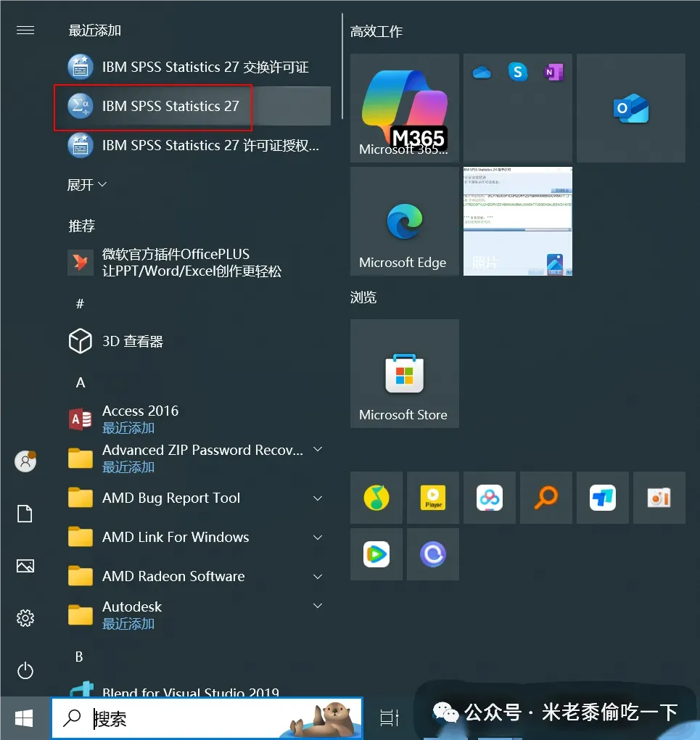
Task: Click the # letter header
Action: (x=80, y=303)
